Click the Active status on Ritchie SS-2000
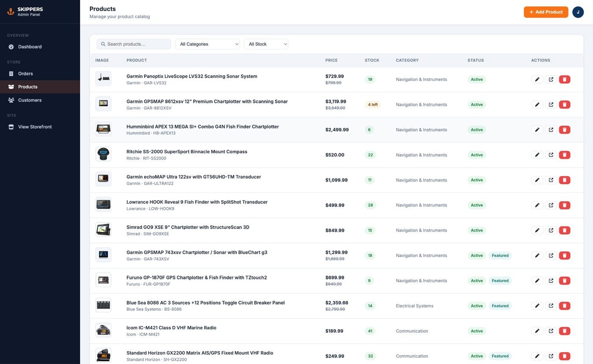This screenshot has height=364, width=593. tap(477, 155)
